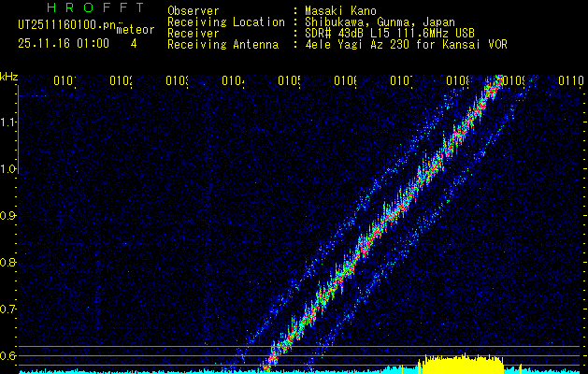
Task: Click the Receiving Antenna label
Action: click(x=222, y=45)
